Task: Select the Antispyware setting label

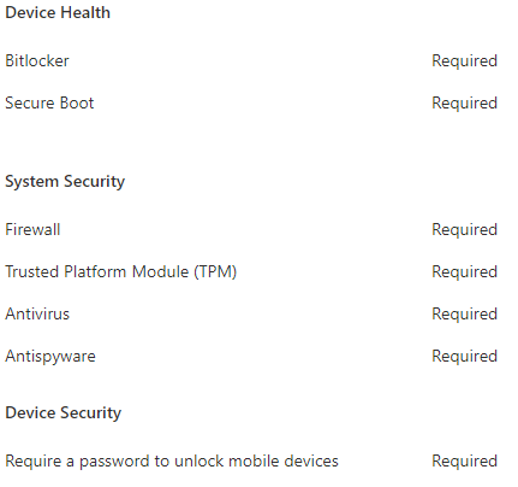Action: point(50,357)
